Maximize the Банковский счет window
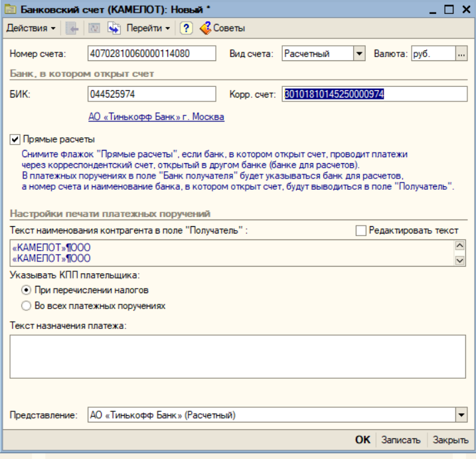Image resolution: width=476 pixels, height=459 pixels. coord(449,9)
